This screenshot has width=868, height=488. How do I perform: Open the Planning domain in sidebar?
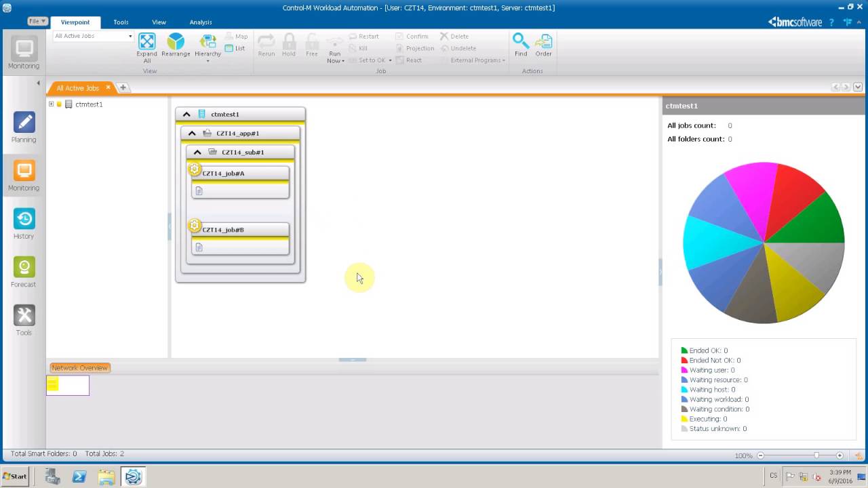coord(24,127)
